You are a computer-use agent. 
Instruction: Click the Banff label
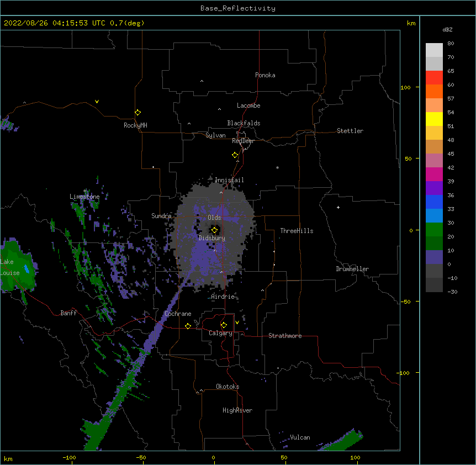tap(68, 313)
